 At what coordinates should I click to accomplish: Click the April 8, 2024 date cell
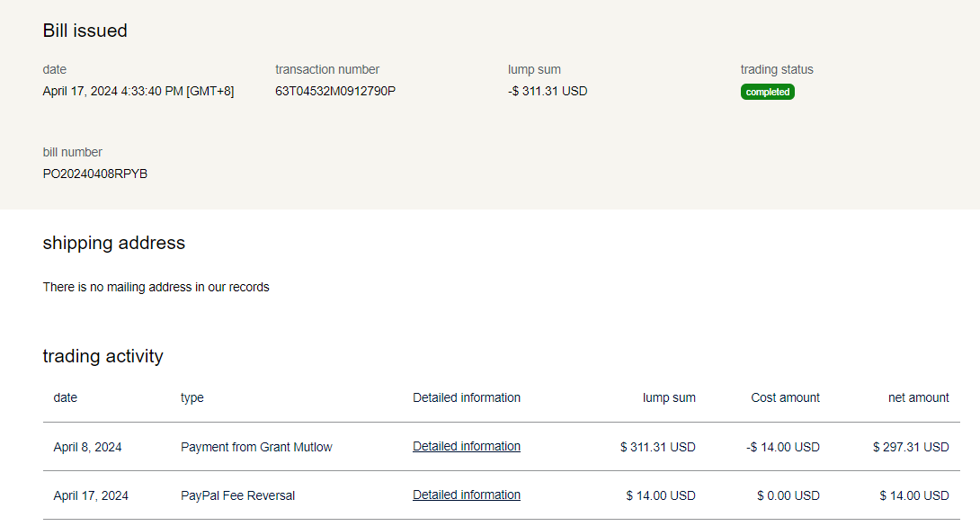coord(88,447)
